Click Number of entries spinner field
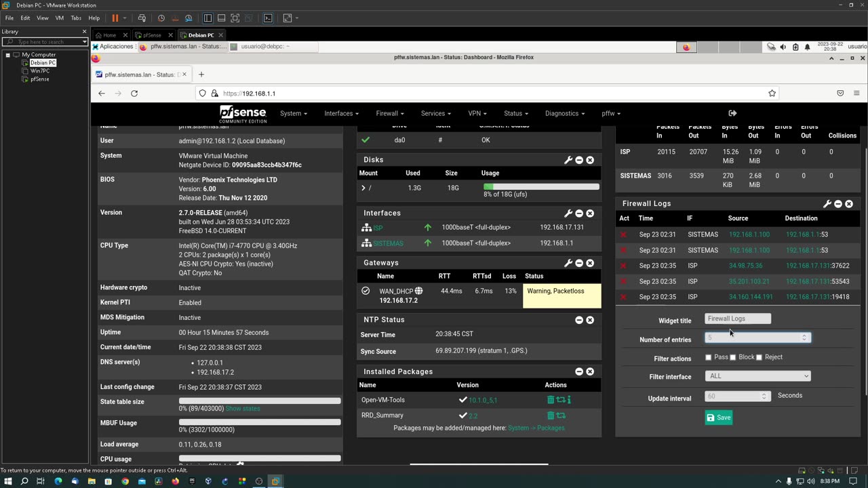Viewport: 868px width, 488px height. [x=757, y=338]
